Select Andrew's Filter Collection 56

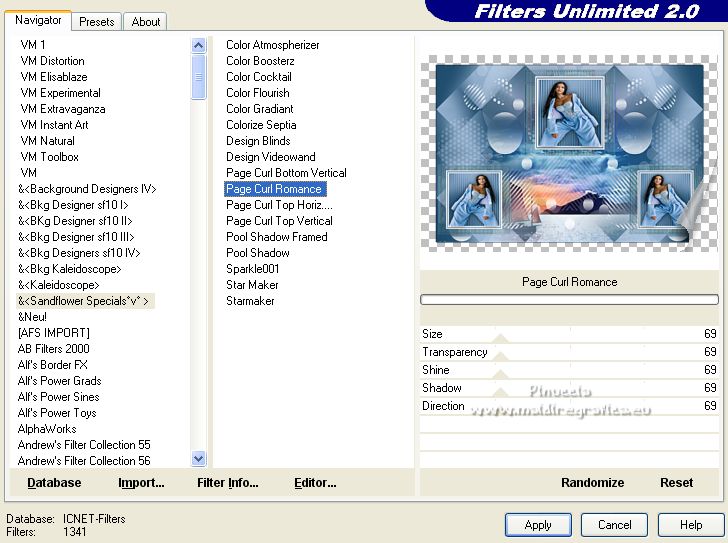pos(84,461)
